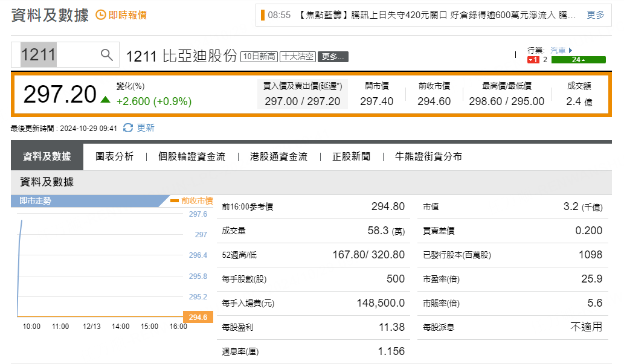Click the refresh arrows icon

(127, 128)
